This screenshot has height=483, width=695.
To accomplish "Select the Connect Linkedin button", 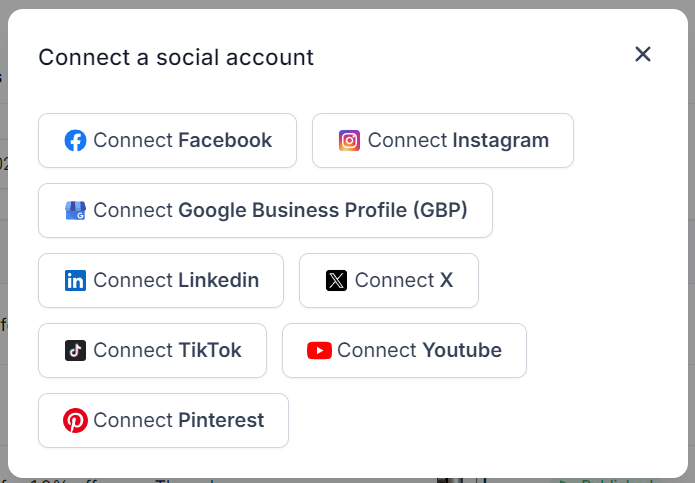I will (161, 280).
